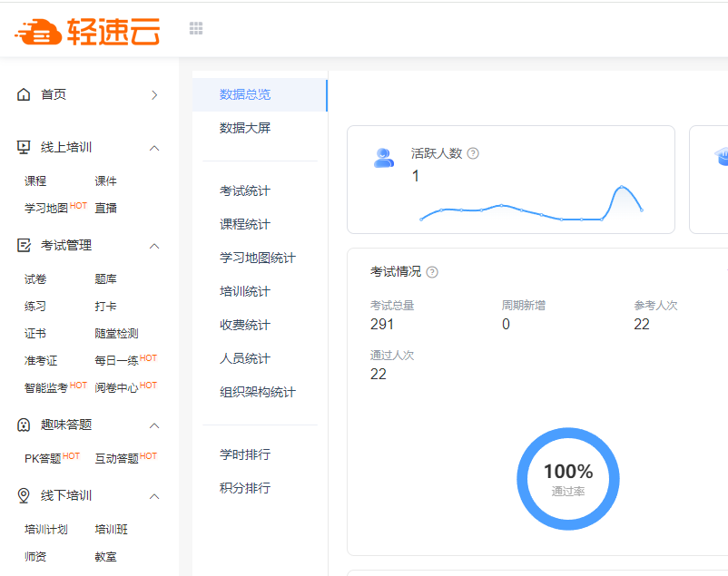The image size is (728, 576).
Task: Click the 线上培训 monitor icon
Action: click(x=24, y=148)
